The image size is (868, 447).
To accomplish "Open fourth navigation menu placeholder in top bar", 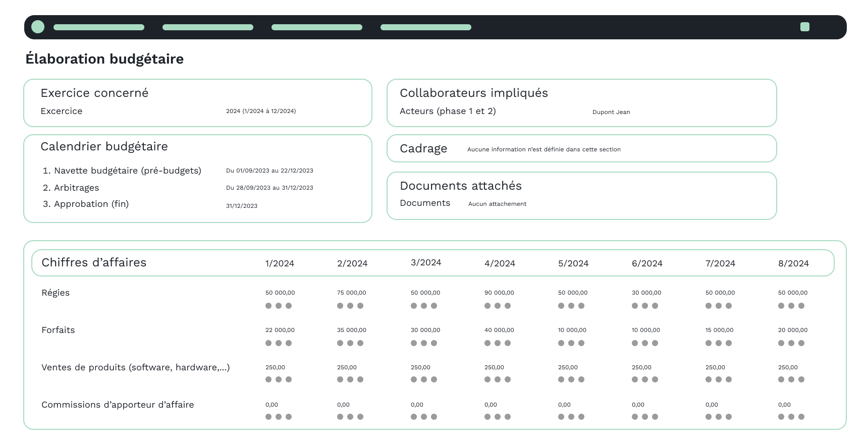I will pyautogui.click(x=426, y=27).
